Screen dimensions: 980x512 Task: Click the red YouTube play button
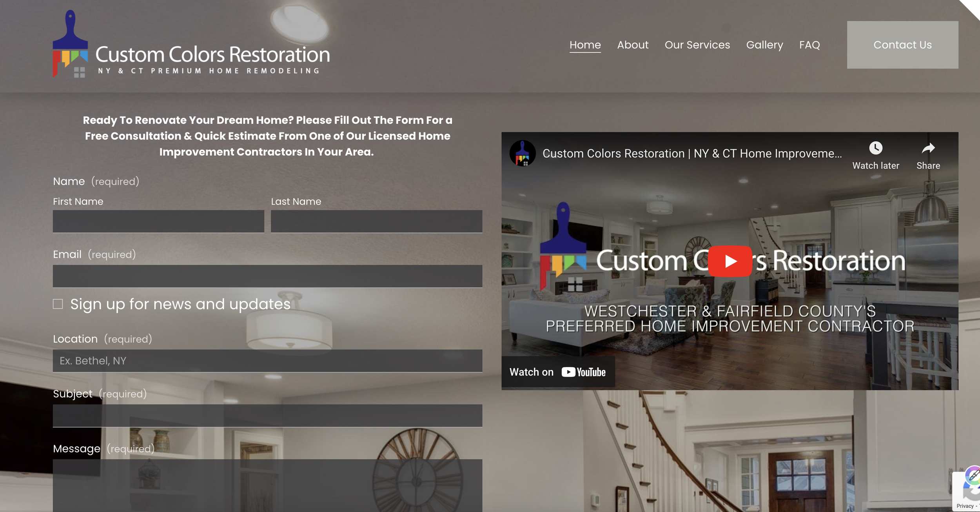point(730,261)
